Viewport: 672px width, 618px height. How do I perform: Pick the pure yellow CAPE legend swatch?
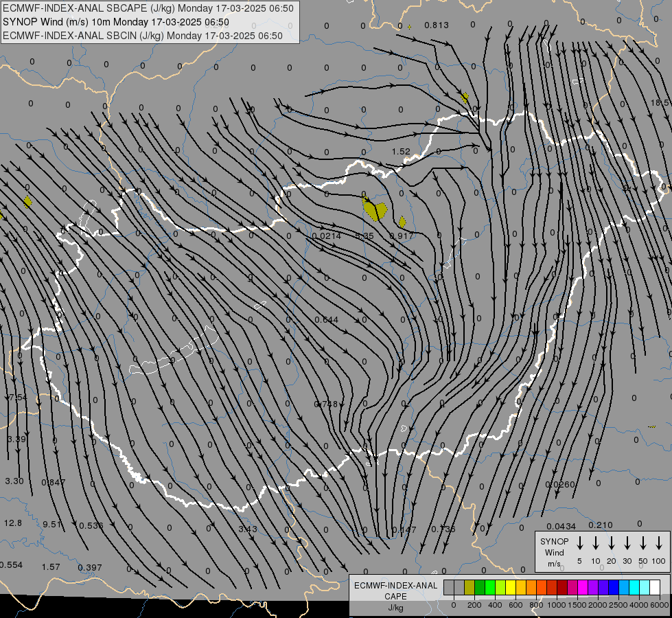[511, 588]
